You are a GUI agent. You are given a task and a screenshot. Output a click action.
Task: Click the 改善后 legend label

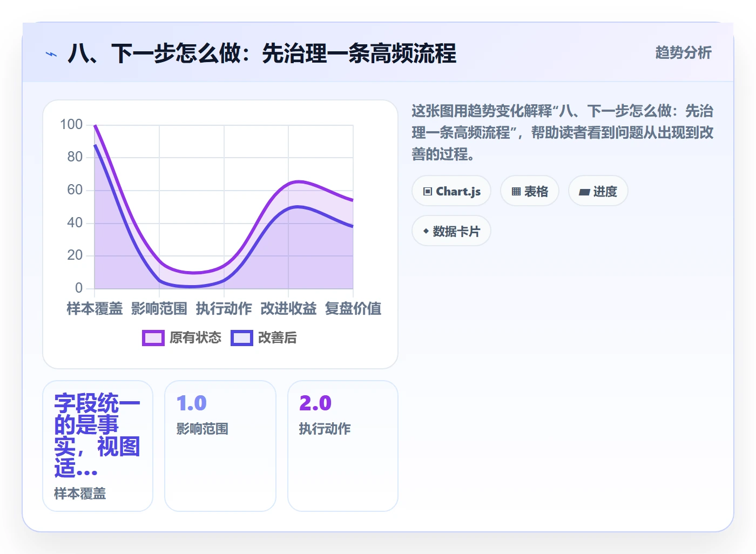click(278, 338)
